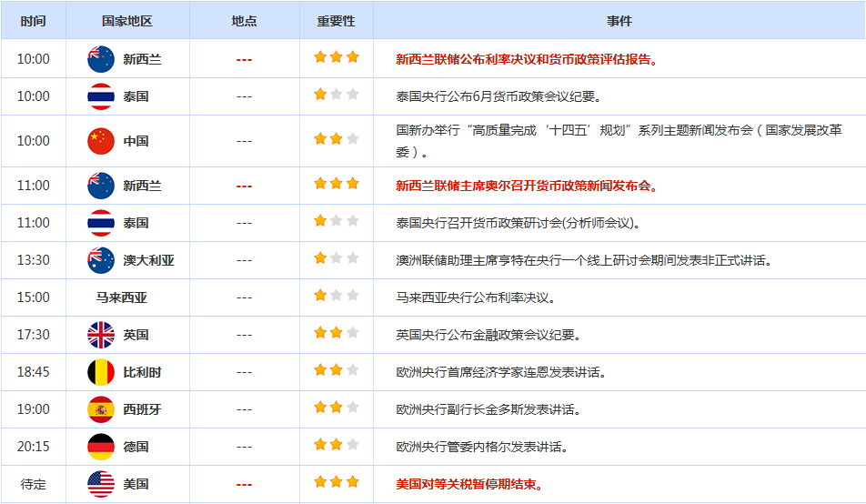Click the United Kingdom flag icon
The height and width of the screenshot is (504, 866).
[x=101, y=335]
